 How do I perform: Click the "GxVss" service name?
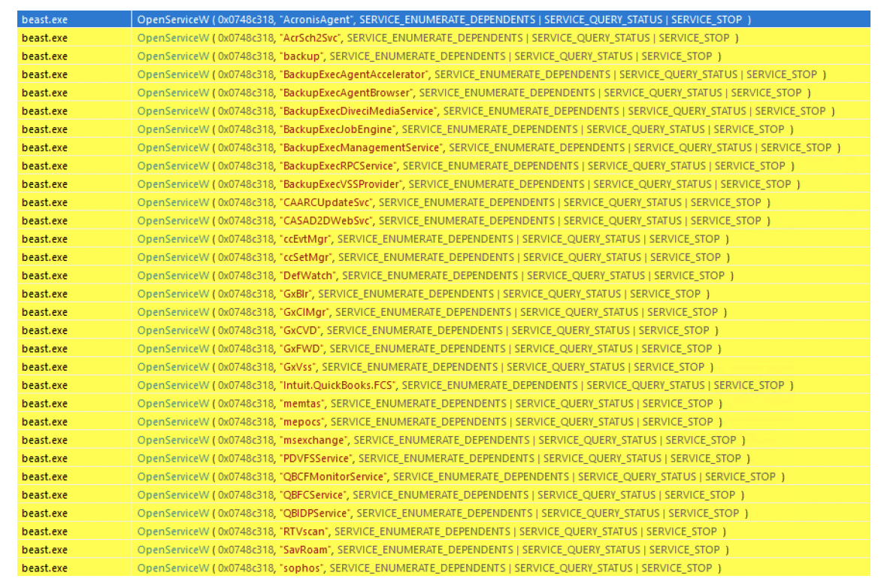coord(298,366)
